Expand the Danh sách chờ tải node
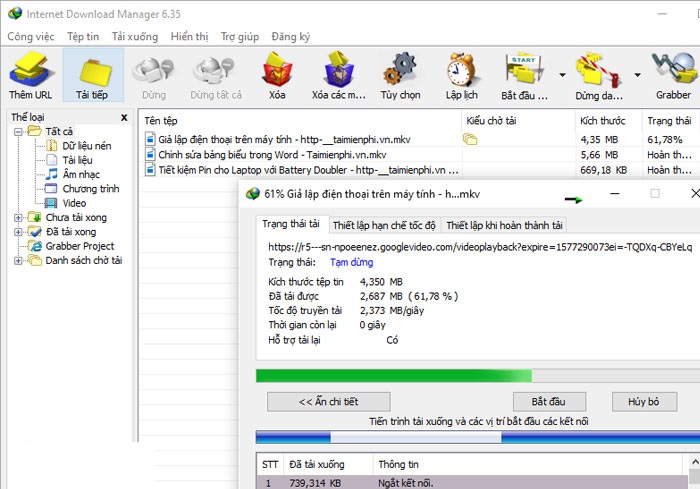Image resolution: width=700 pixels, height=489 pixels. coord(18,261)
